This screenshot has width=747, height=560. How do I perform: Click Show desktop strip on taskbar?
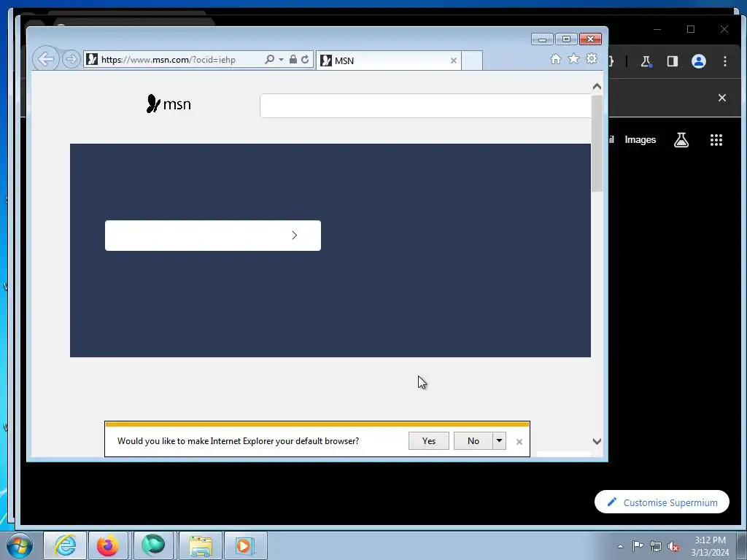(742, 545)
